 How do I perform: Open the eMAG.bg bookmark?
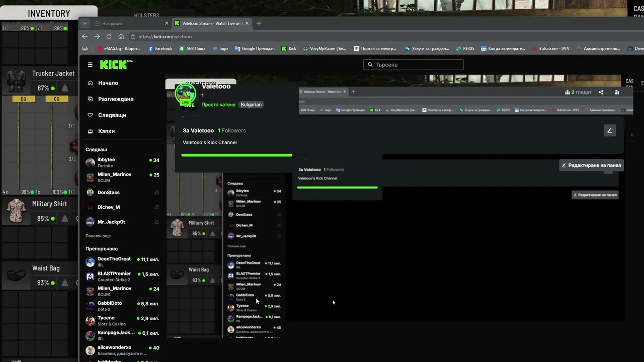coord(119,49)
